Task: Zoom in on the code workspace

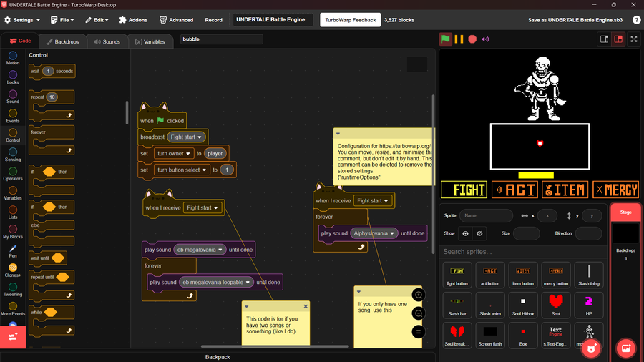Action: pos(419,295)
